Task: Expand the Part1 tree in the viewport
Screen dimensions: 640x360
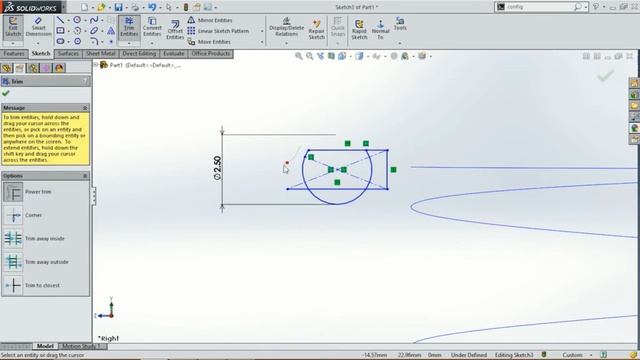Action: coord(96,65)
